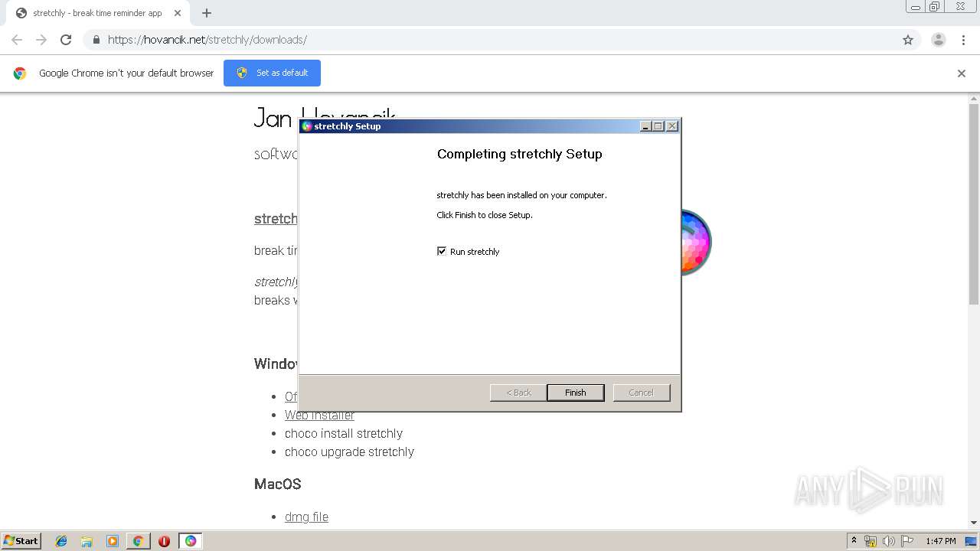Bookmark this page with the star
Screen dimensions: 980x551
pos(908,40)
